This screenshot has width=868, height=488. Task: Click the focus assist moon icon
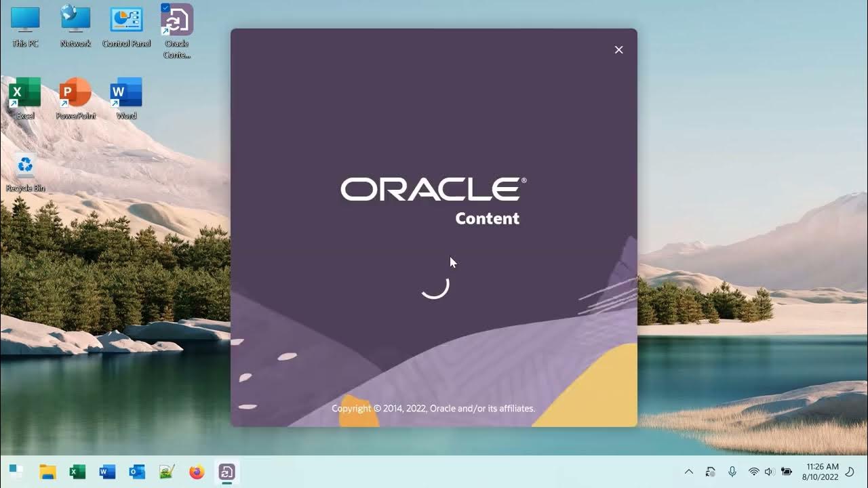850,472
